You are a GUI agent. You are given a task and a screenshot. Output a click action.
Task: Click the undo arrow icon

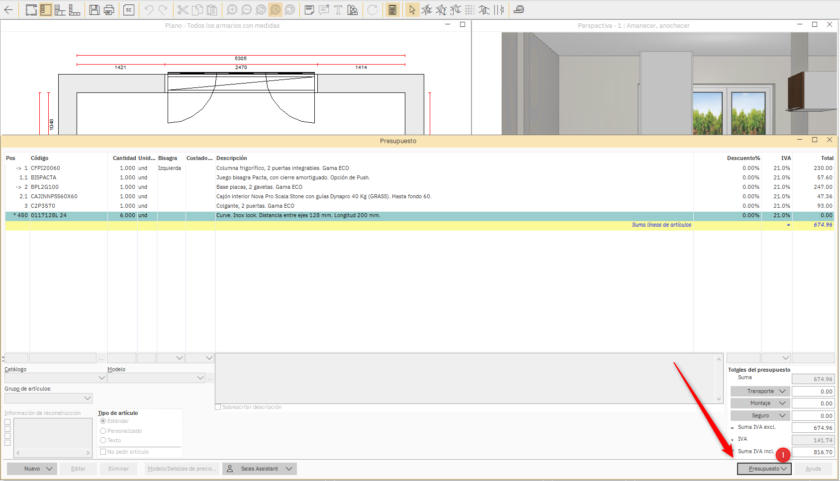point(148,10)
